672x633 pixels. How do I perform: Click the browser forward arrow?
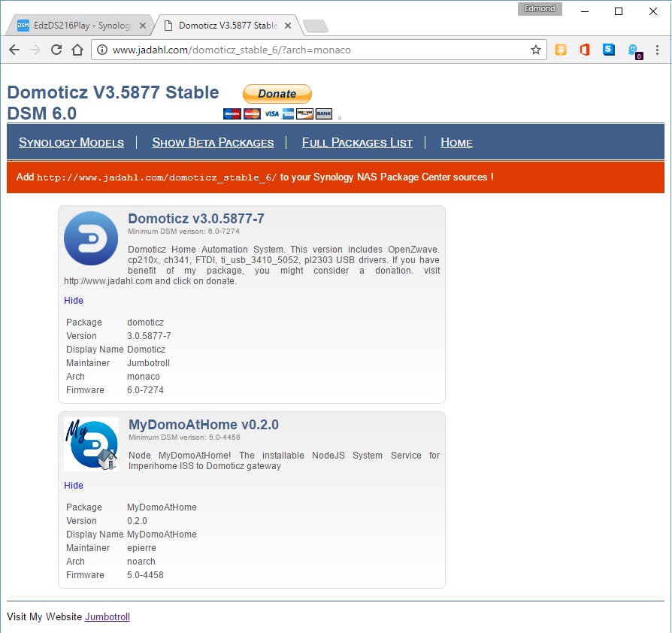point(35,50)
